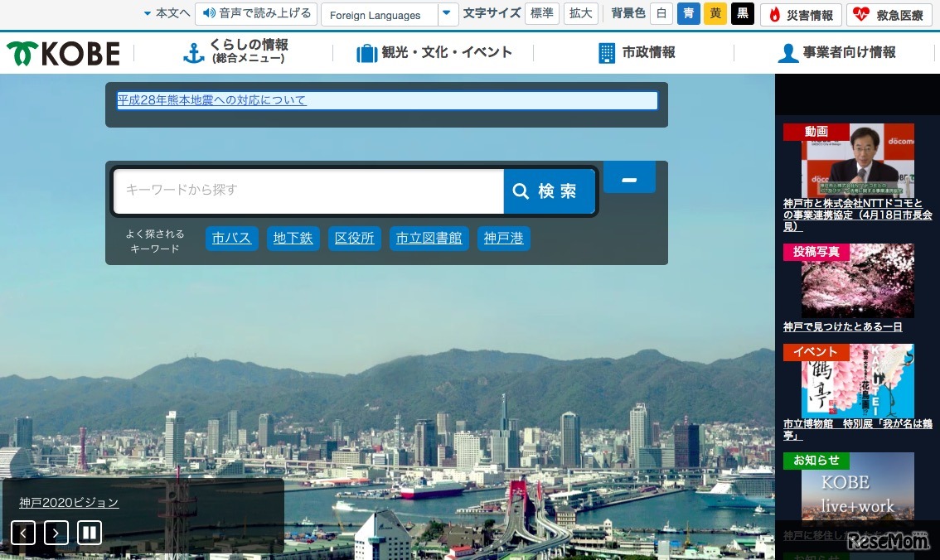Click the KOBE city logo
The width and height of the screenshot is (940, 560).
coord(62,52)
